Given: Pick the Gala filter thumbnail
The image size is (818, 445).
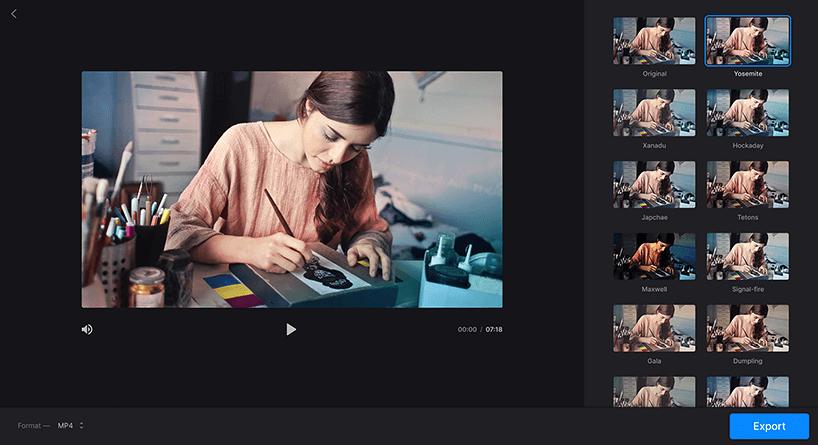Looking at the screenshot, I should [x=654, y=328].
